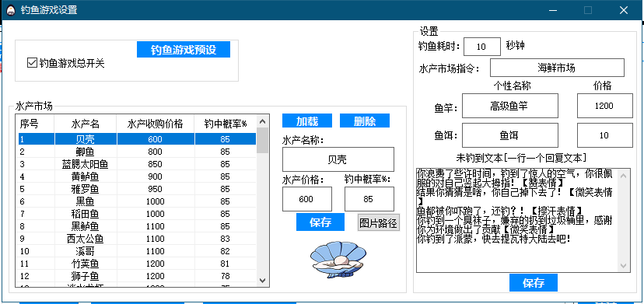Click row number 9 in the list

[x=23, y=239]
